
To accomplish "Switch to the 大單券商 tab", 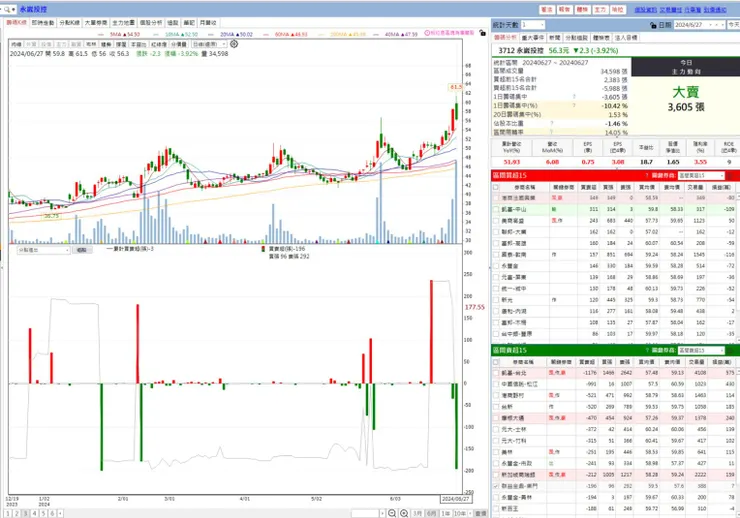I will pyautogui.click(x=96, y=23).
